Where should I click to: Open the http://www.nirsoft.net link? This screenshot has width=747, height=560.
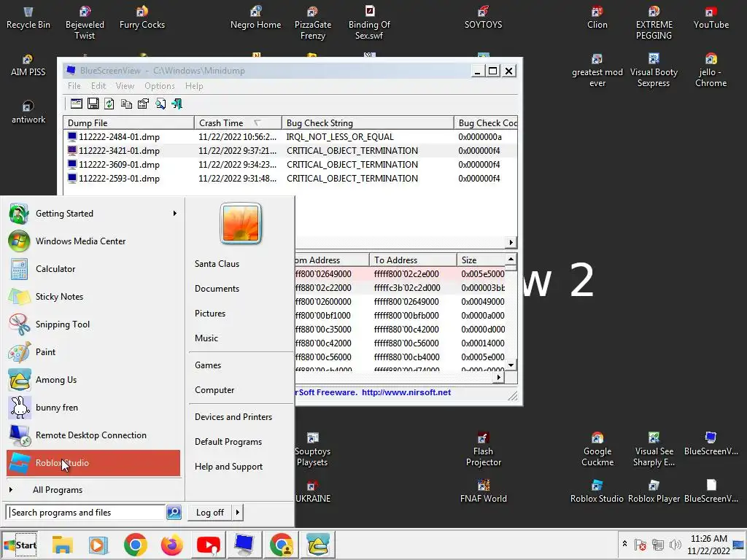pyautogui.click(x=406, y=392)
